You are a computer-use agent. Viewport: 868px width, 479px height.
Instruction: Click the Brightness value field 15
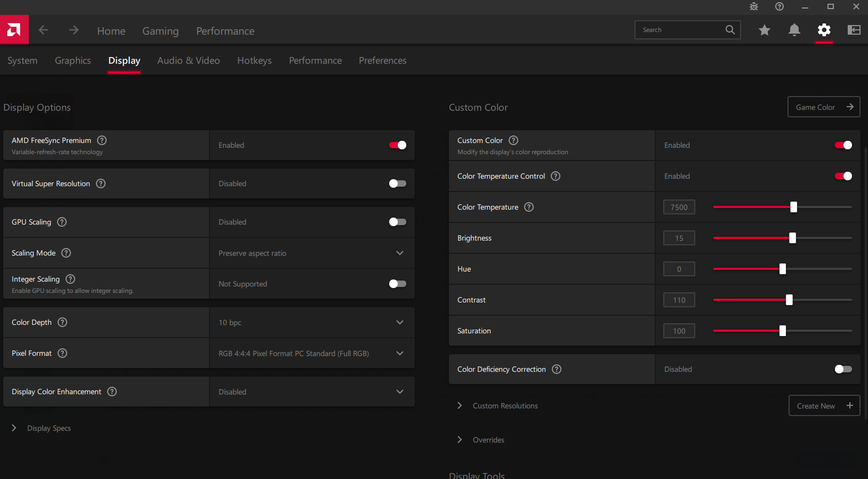[679, 238]
